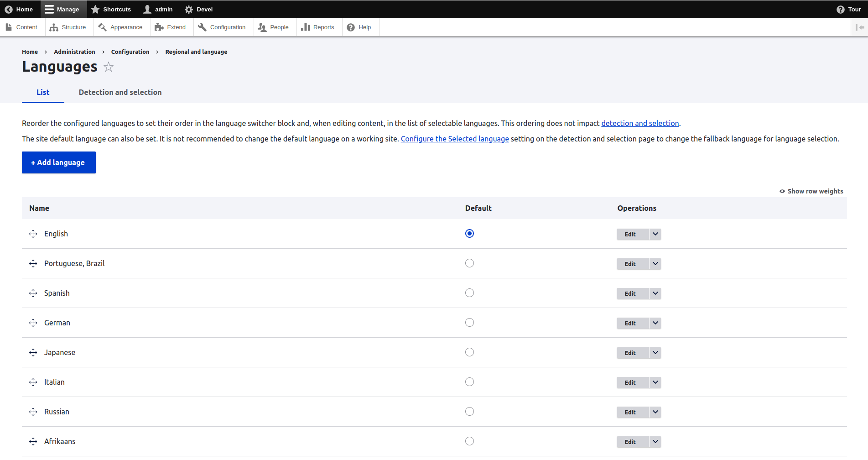Click the drag handle icon for Spanish
The width and height of the screenshot is (868, 460).
tap(33, 293)
